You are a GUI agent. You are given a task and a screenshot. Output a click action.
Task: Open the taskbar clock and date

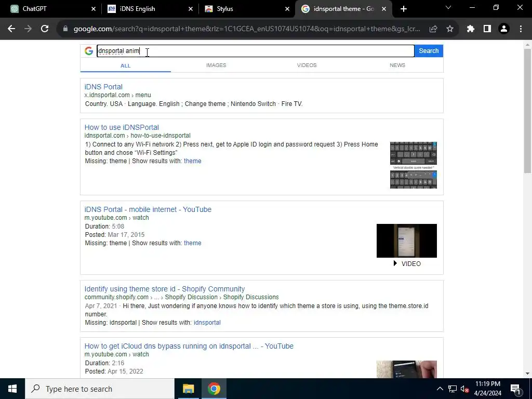[x=487, y=389]
